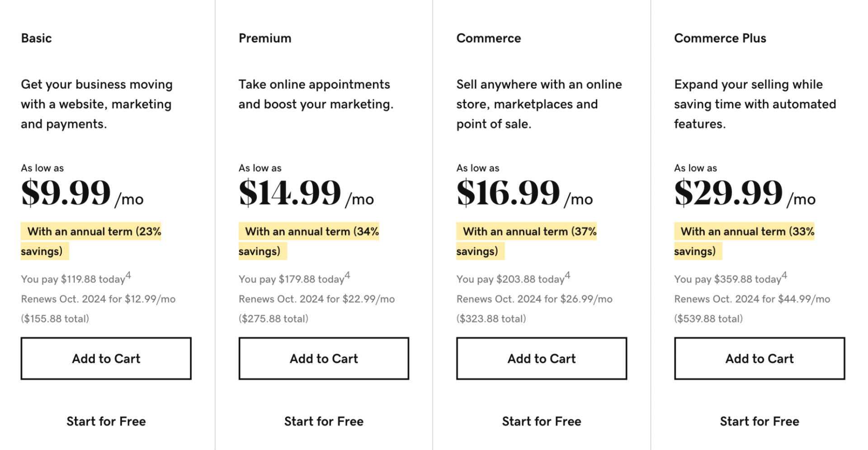Add the Basic plan to cart
The height and width of the screenshot is (450, 868).
[x=106, y=358]
